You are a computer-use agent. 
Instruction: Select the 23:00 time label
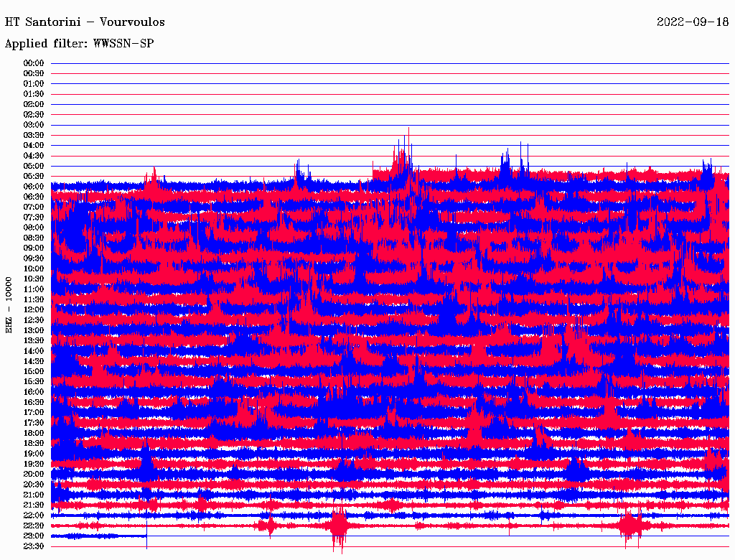pyautogui.click(x=34, y=536)
